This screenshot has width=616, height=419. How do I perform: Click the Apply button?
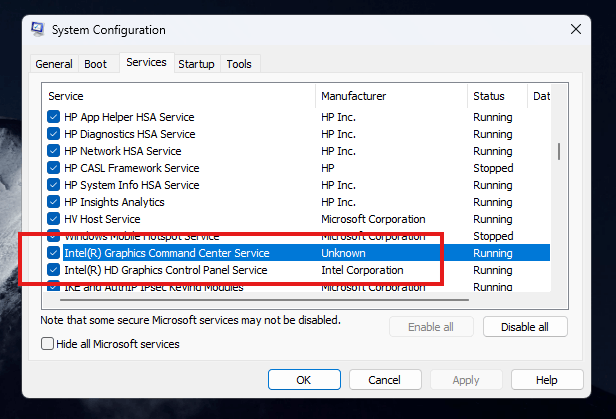pyautogui.click(x=466, y=380)
